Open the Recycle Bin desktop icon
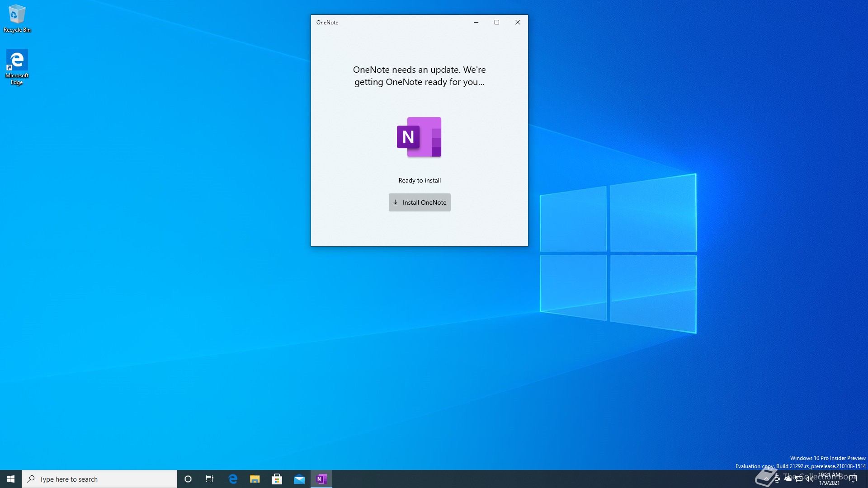This screenshot has width=868, height=488. [x=17, y=18]
